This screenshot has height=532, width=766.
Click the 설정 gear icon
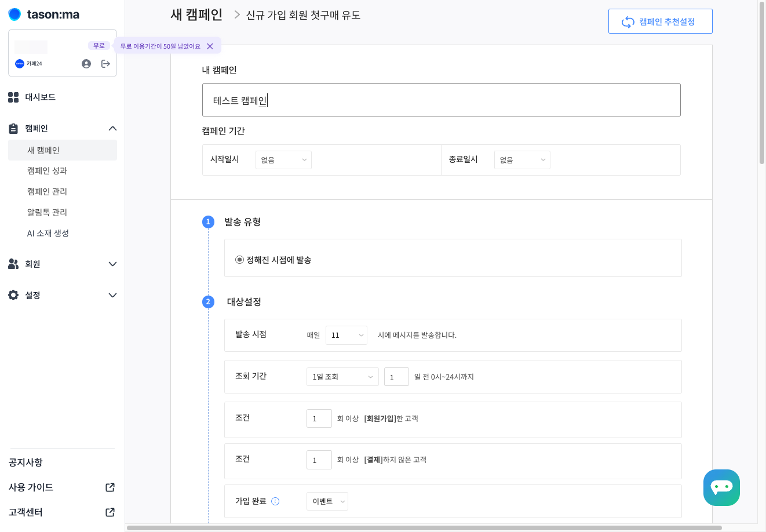click(x=13, y=295)
